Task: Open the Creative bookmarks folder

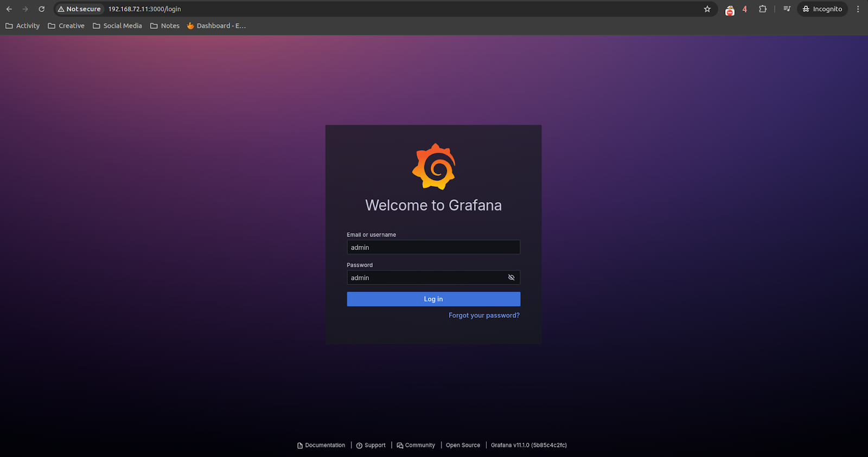Action: click(x=66, y=26)
